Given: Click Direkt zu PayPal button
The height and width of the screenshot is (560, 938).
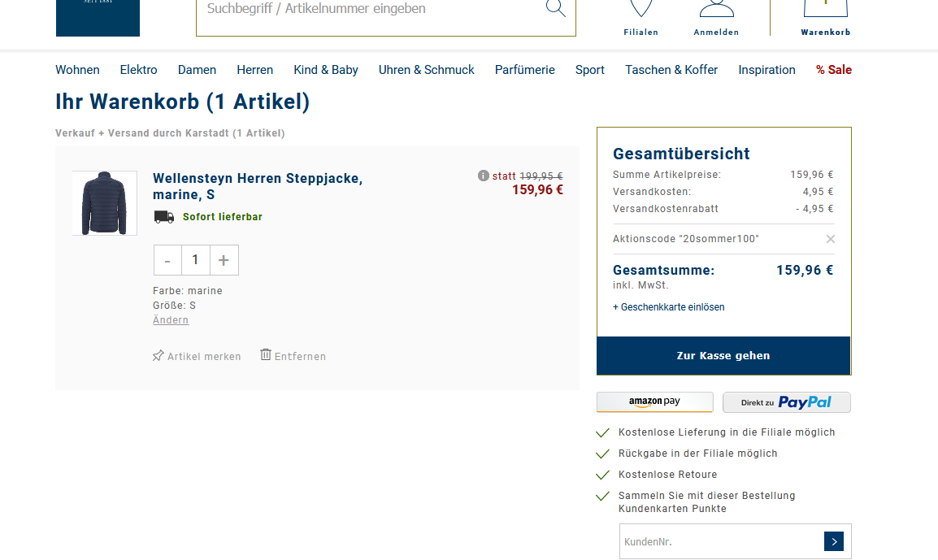Looking at the screenshot, I should [x=786, y=402].
